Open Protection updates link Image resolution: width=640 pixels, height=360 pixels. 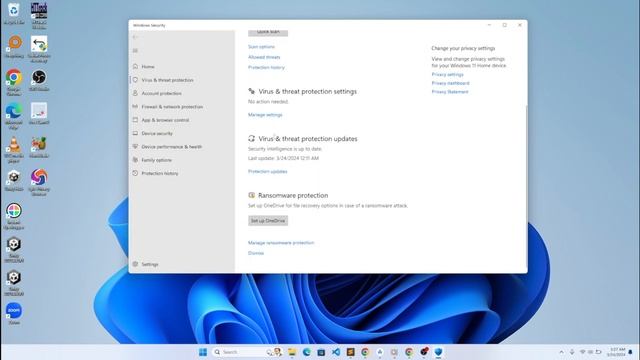click(x=267, y=171)
